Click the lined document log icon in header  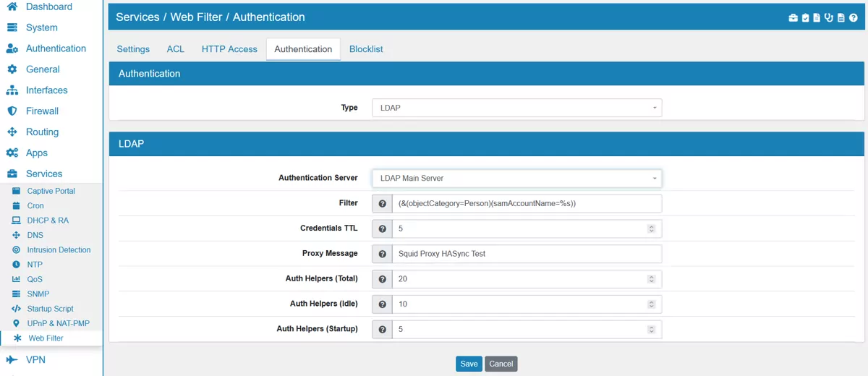coord(841,18)
